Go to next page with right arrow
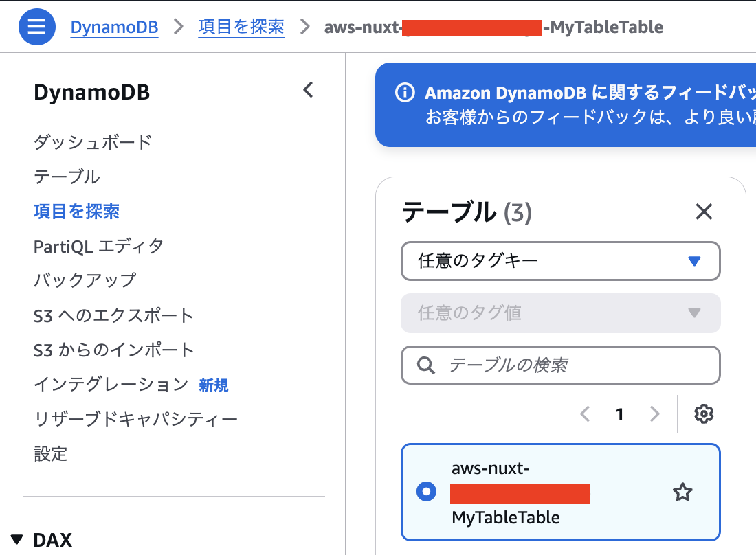This screenshot has width=756, height=555. tap(654, 414)
